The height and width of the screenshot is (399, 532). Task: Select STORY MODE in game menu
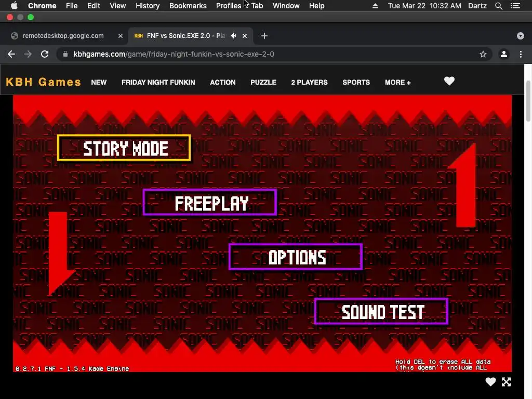(x=124, y=148)
